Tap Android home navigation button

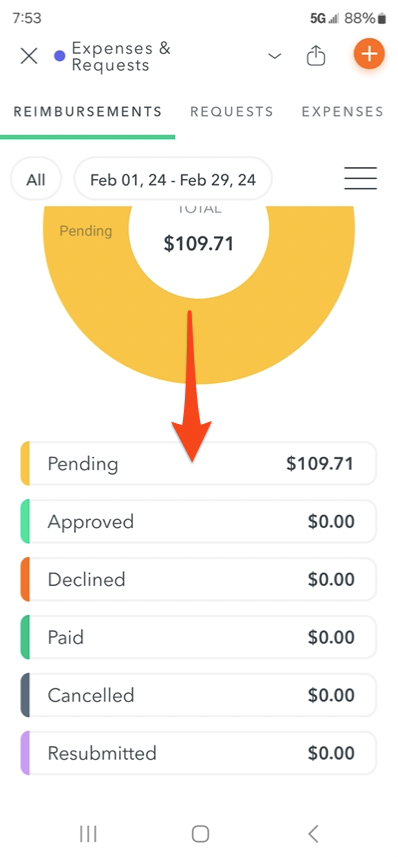[x=200, y=833]
